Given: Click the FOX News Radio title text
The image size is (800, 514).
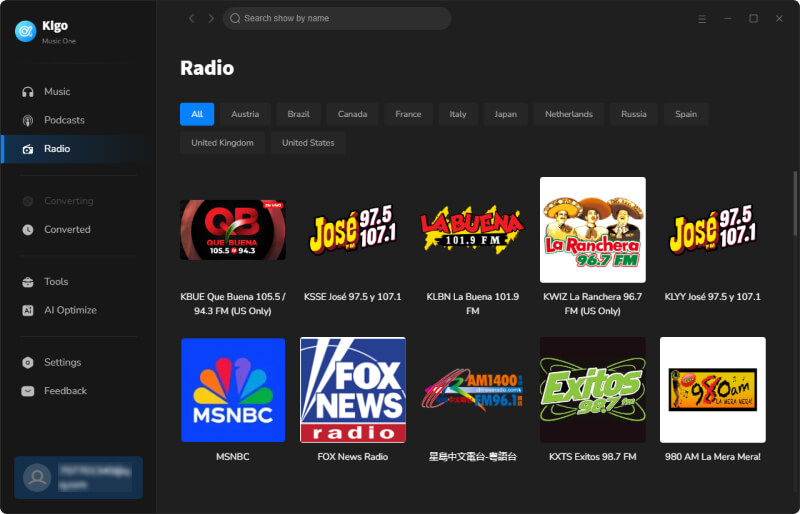Looking at the screenshot, I should tap(353, 457).
